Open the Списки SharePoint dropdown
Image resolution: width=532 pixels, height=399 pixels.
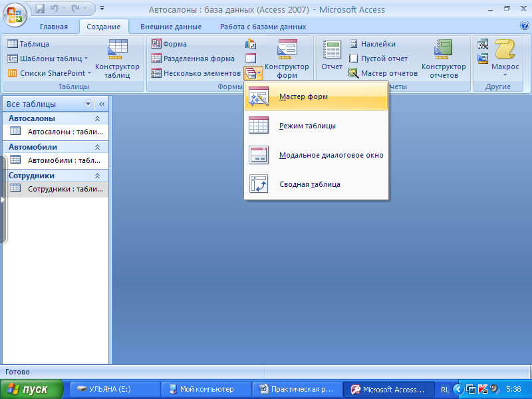coord(49,73)
